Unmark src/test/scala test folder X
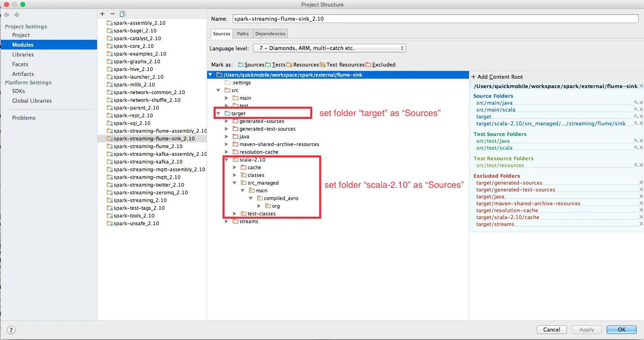The width and height of the screenshot is (644, 340). 641,148
